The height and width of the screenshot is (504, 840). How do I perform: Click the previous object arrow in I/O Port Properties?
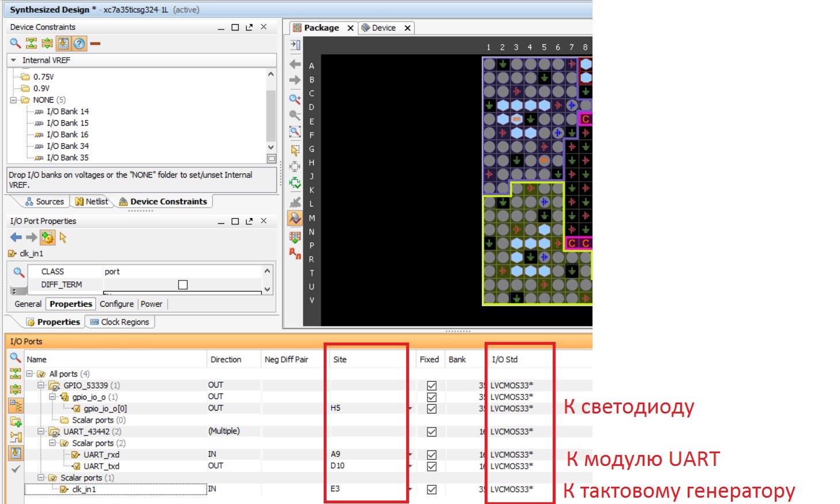pyautogui.click(x=16, y=237)
